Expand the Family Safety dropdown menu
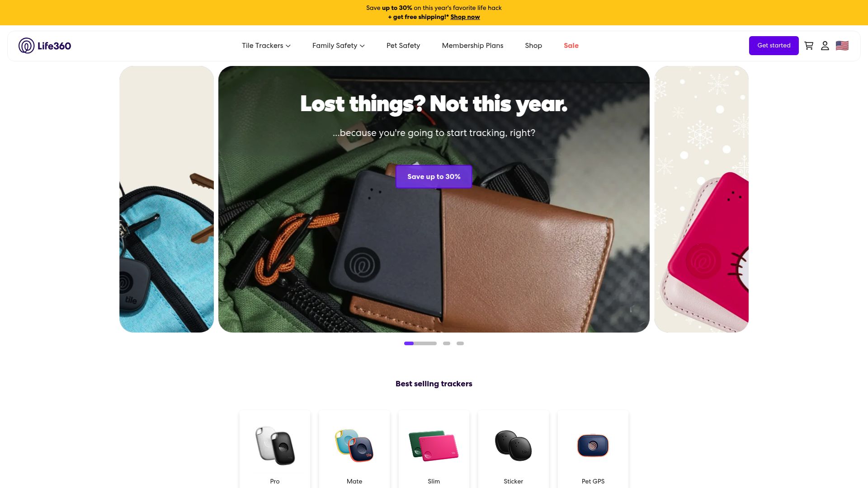The height and width of the screenshot is (488, 868). click(x=339, y=46)
